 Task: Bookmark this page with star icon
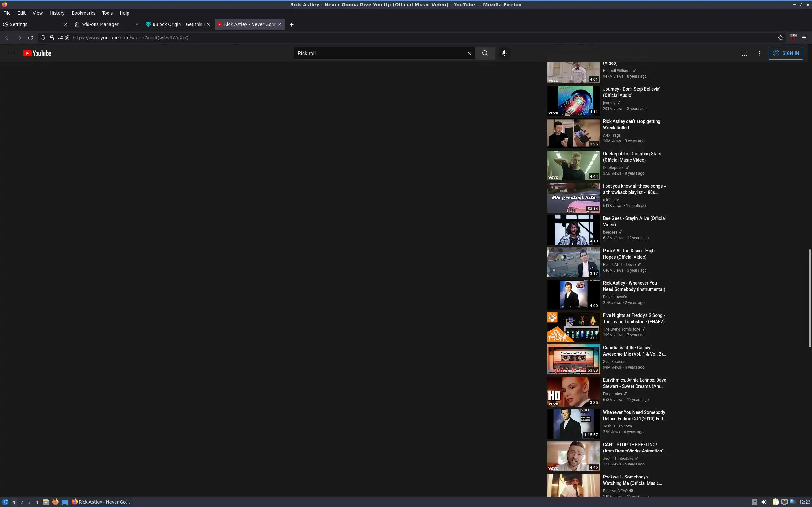(x=781, y=38)
